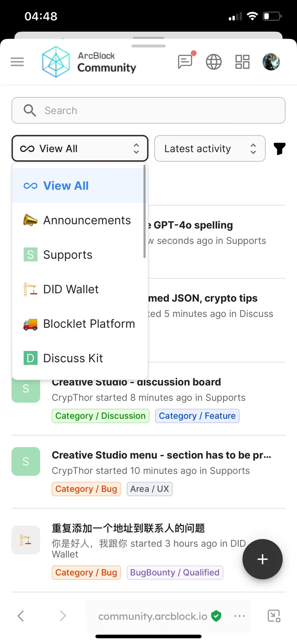Select Announcements category option
297x644 pixels.
[x=78, y=220]
